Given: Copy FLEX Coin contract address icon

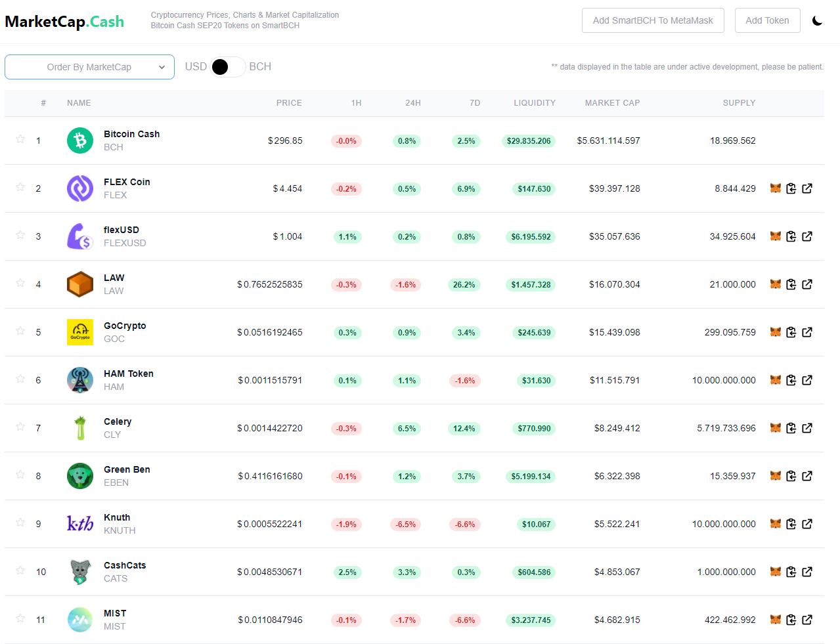Looking at the screenshot, I should click(x=791, y=188).
